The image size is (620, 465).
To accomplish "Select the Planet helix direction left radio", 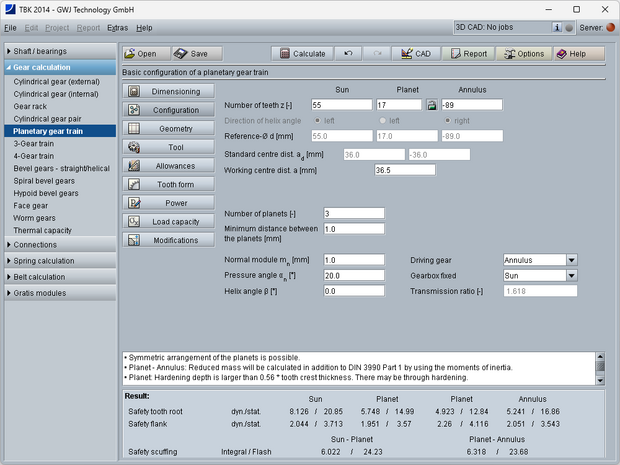I will [x=381, y=121].
